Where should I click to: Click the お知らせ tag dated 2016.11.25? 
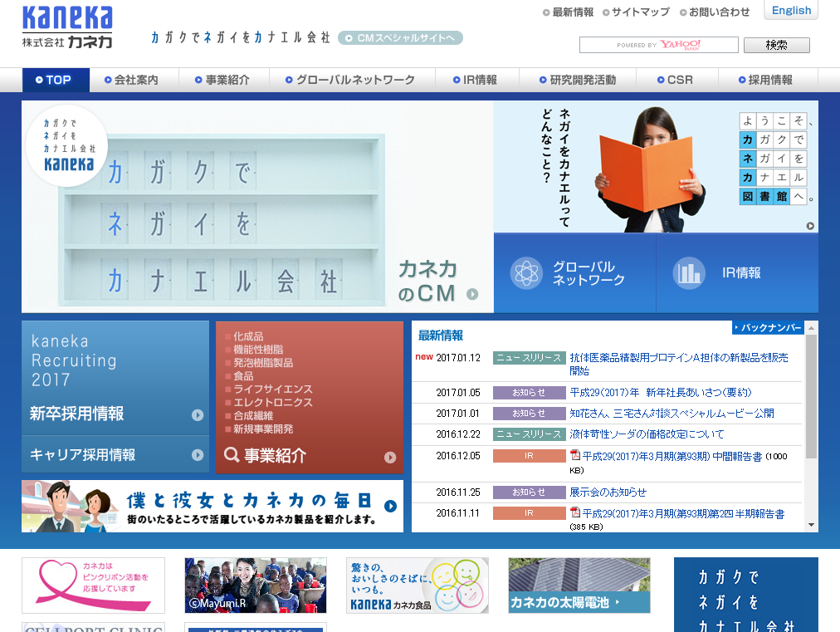tap(530, 492)
